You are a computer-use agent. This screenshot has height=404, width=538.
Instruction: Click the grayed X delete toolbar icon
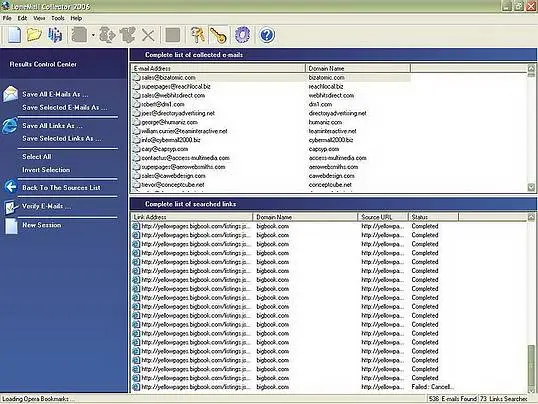[148, 35]
